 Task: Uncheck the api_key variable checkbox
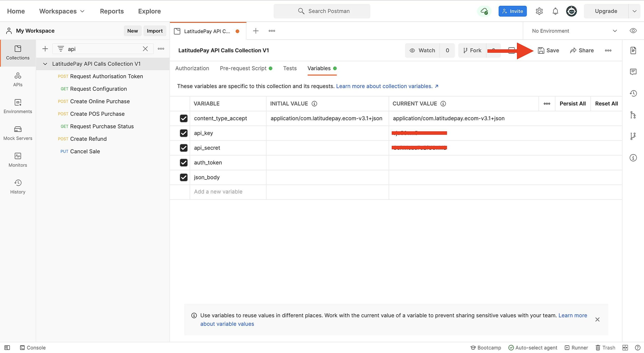(x=184, y=133)
